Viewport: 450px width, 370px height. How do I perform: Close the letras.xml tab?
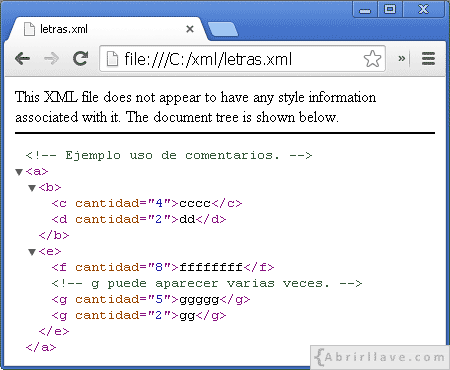point(190,29)
